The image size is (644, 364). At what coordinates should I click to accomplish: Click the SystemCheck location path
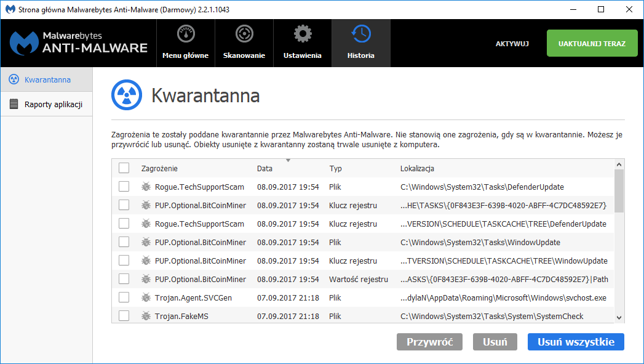pos(491,317)
